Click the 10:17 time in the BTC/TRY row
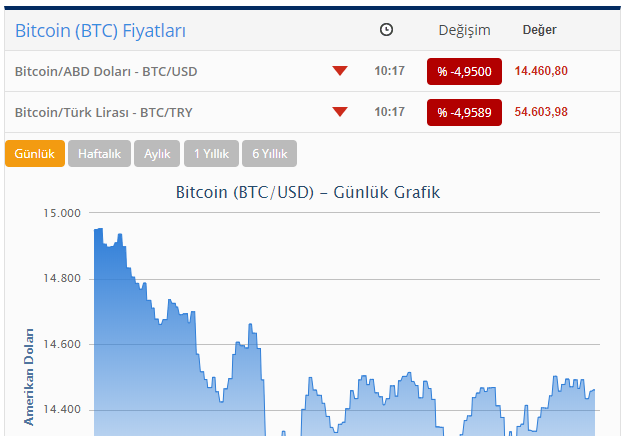The width and height of the screenshot is (623, 436). [x=389, y=112]
